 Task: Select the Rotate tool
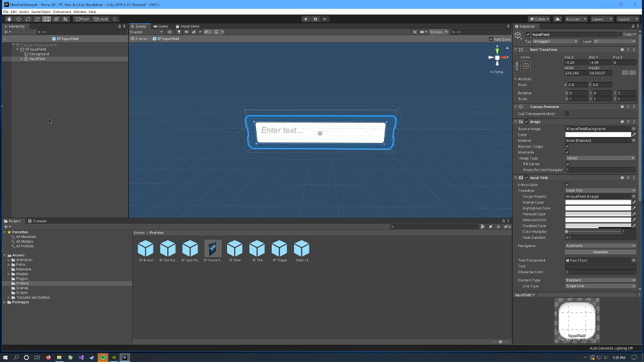click(28, 19)
